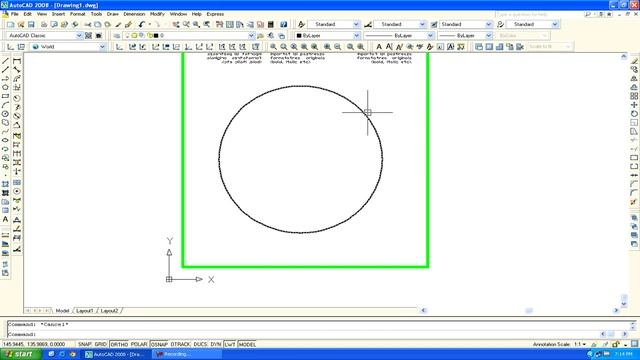Screen dimensions: 640x360
Task: Open the AutoCAD Classic workspace dropdown
Action: pyautogui.click(x=79, y=36)
